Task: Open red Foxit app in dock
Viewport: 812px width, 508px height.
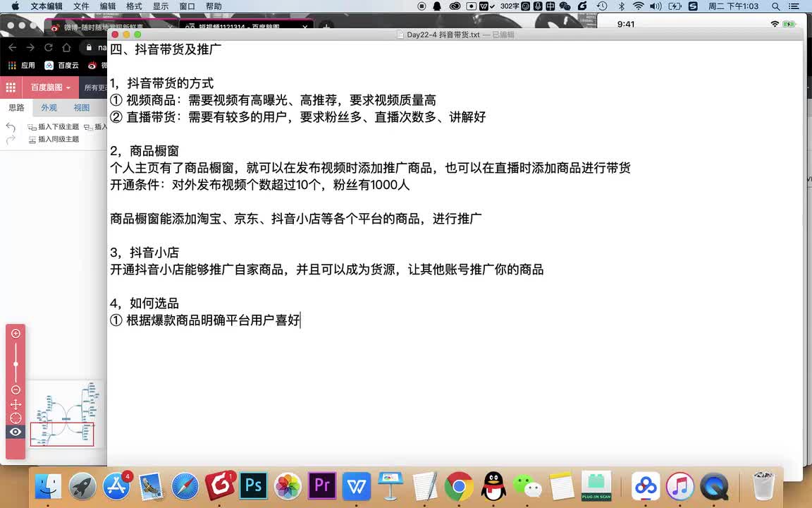Action: click(x=220, y=485)
